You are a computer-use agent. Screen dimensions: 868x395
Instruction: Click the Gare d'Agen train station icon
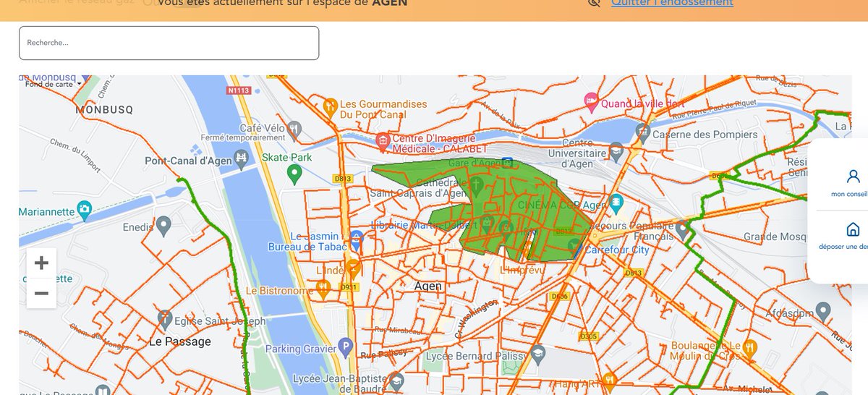[x=507, y=163]
